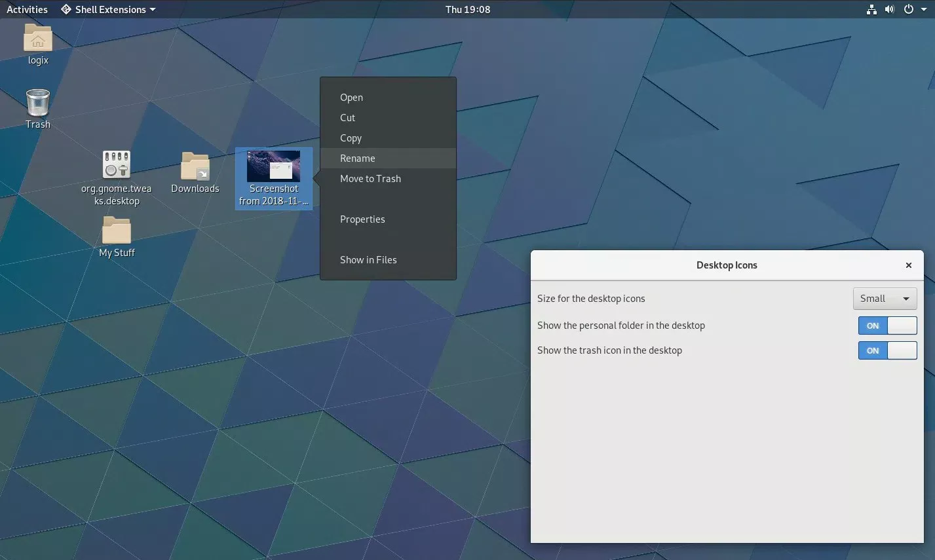Click Show in Files at the menu bottom
Viewport: 935px width, 560px height.
tap(368, 259)
